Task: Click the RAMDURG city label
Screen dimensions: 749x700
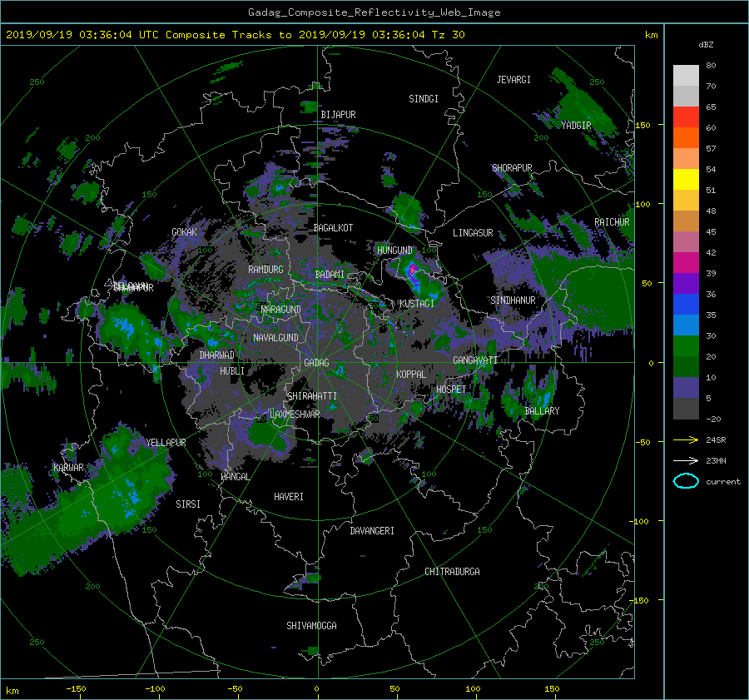Action: [x=265, y=270]
